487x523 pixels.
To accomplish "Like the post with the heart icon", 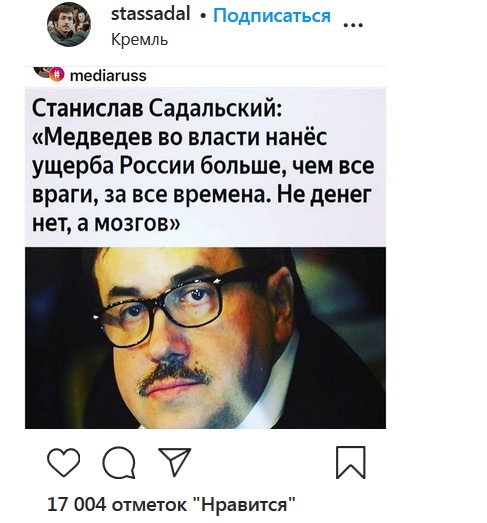I will [63, 462].
